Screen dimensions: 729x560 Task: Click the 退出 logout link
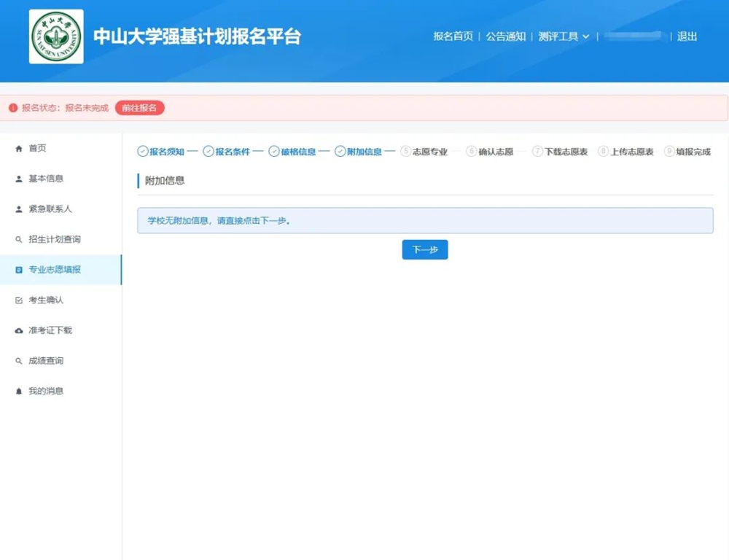click(x=687, y=36)
